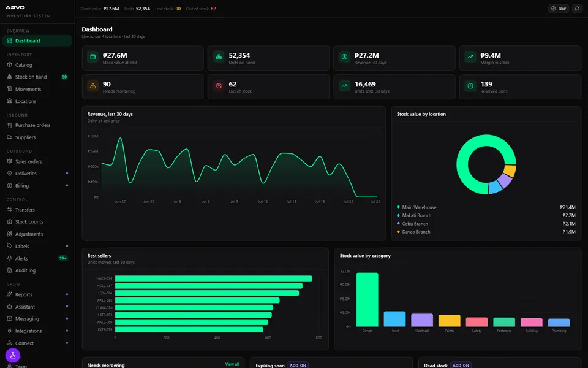Click the box icon on Out of stock card
Viewport: 588px width, 368px height.
pyautogui.click(x=219, y=86)
